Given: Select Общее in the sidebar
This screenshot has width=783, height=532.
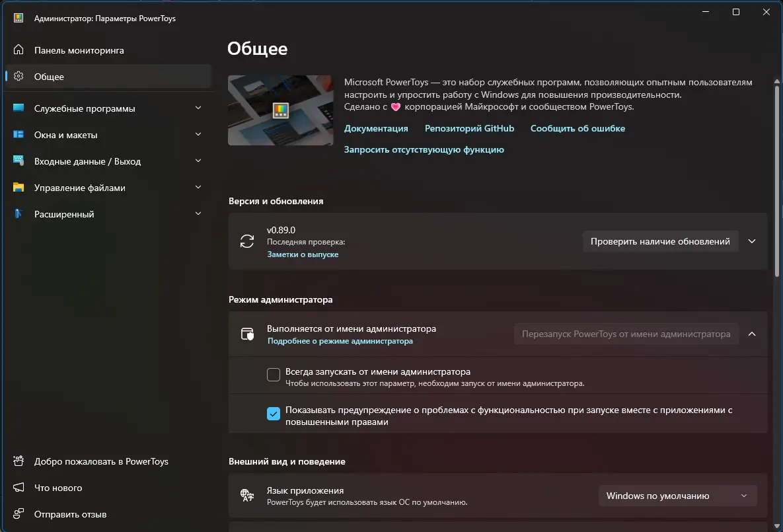Looking at the screenshot, I should (108, 77).
